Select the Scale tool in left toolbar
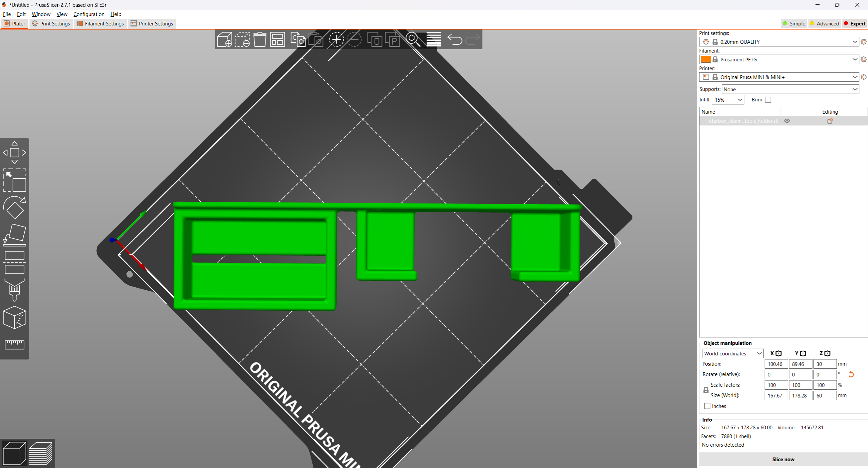The image size is (868, 468). coord(15,180)
